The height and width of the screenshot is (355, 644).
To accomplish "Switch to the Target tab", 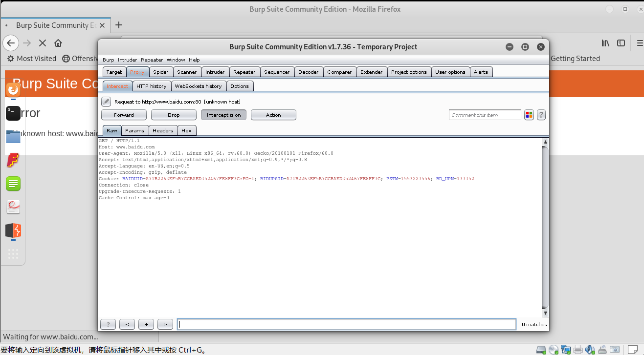I will [x=114, y=72].
